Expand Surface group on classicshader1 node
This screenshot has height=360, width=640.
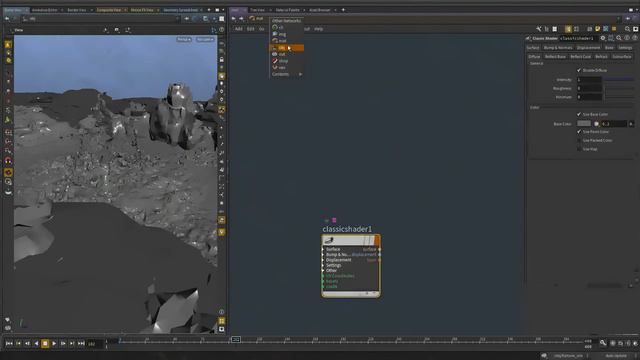(323, 249)
